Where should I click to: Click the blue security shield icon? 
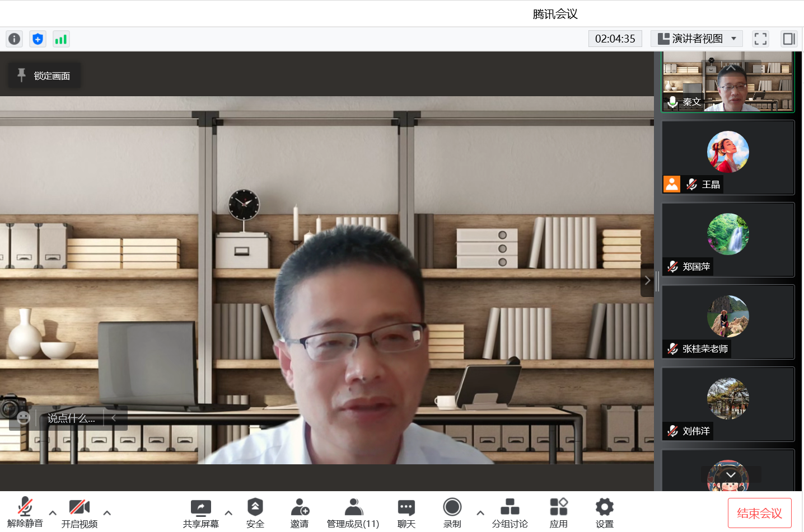click(x=38, y=39)
